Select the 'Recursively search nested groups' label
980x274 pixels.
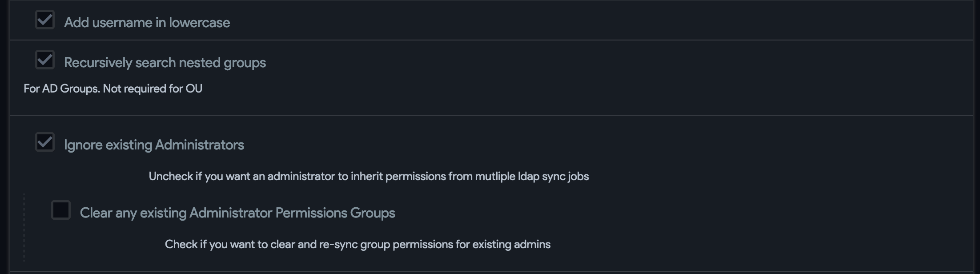click(165, 62)
